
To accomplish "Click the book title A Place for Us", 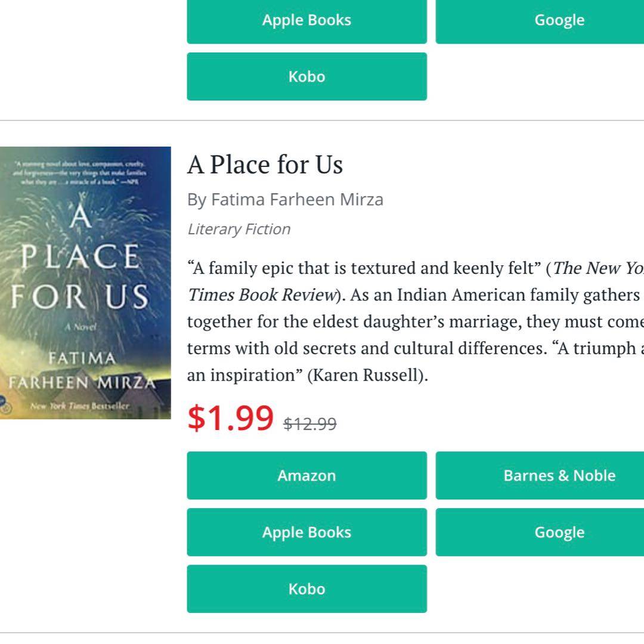I will [x=265, y=165].
